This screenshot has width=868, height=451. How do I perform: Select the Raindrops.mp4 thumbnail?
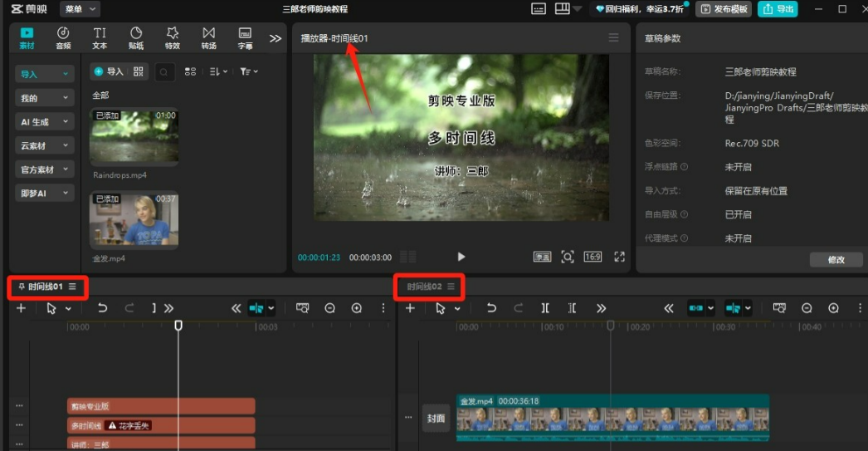[x=134, y=136]
